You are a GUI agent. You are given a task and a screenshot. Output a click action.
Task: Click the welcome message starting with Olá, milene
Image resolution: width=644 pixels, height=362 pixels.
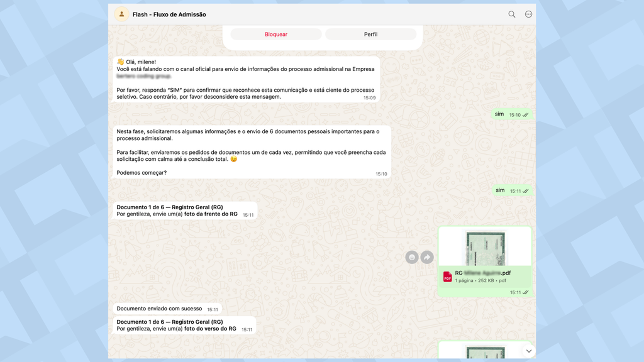245,79
